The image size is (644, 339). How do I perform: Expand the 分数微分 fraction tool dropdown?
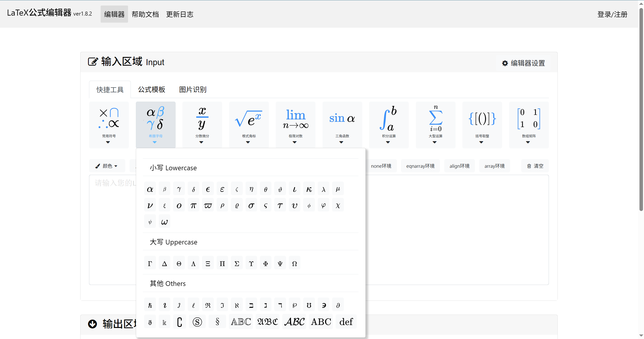point(202,125)
